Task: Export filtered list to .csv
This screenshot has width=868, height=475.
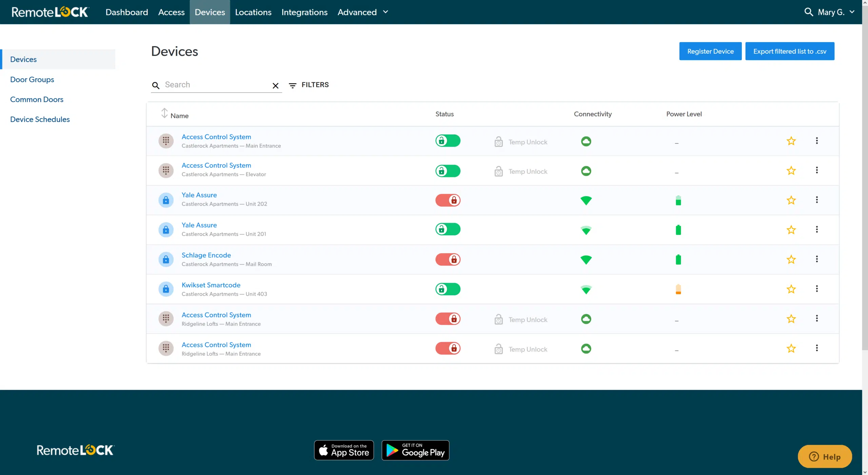Action: [790, 51]
